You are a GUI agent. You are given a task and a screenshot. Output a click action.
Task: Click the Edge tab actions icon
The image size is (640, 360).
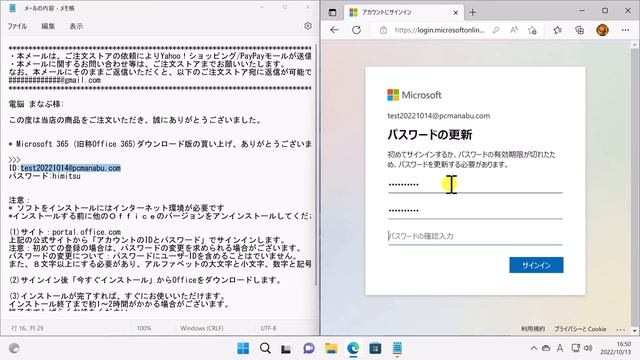click(x=333, y=12)
